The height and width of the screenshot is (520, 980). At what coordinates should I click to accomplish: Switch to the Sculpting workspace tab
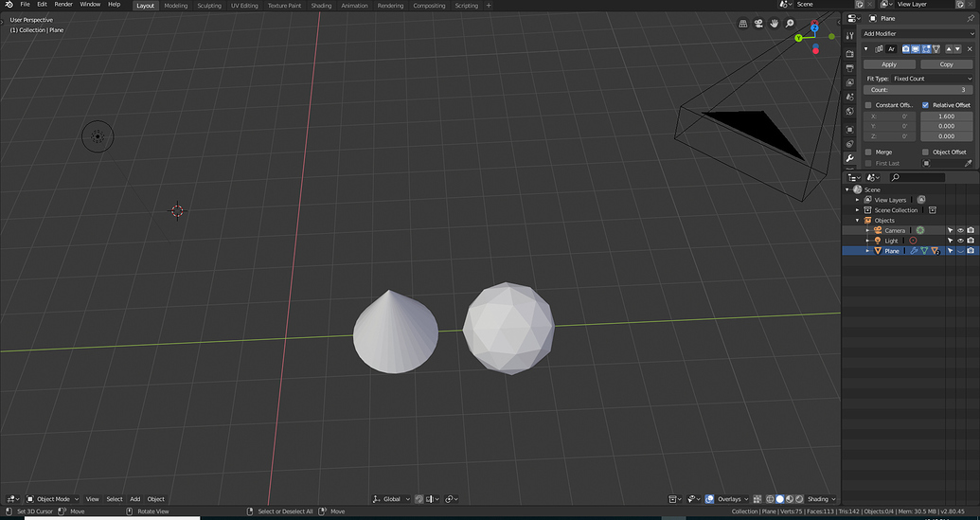point(209,6)
